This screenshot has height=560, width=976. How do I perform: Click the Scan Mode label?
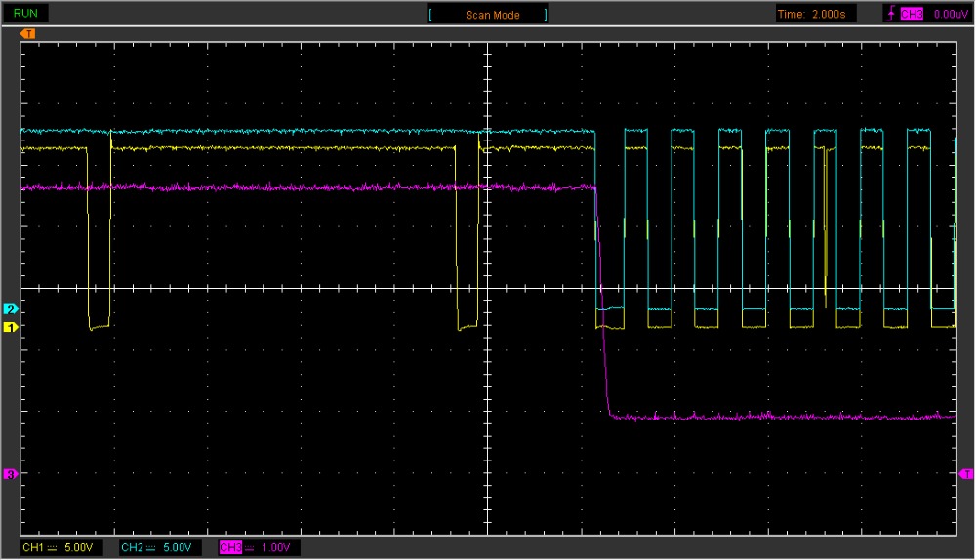point(492,15)
